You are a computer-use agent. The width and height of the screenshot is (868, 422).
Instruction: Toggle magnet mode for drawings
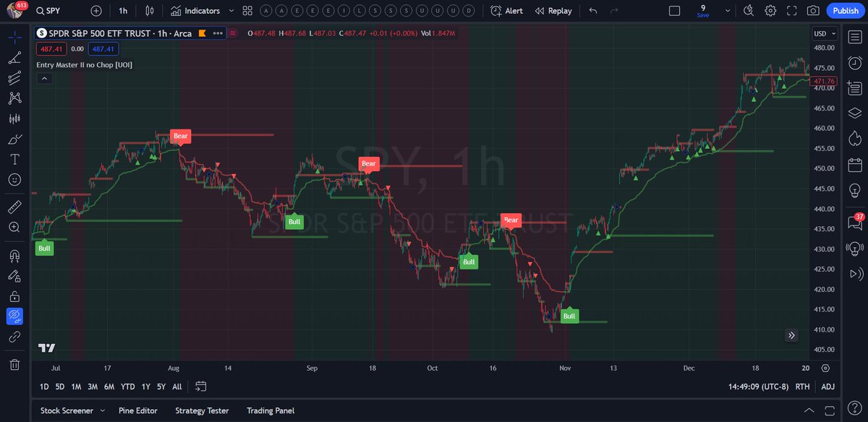tap(14, 256)
